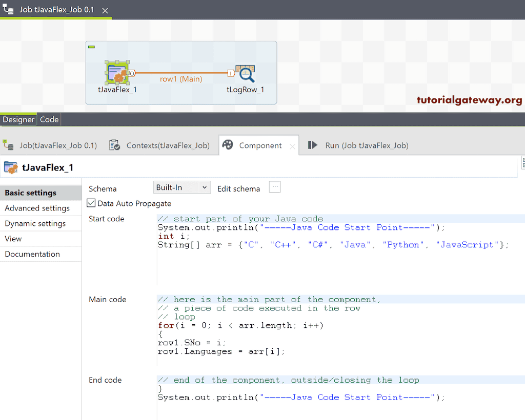The height and width of the screenshot is (420, 525).
Task: Click the Contexts tab's checklist icon
Action: [x=114, y=145]
